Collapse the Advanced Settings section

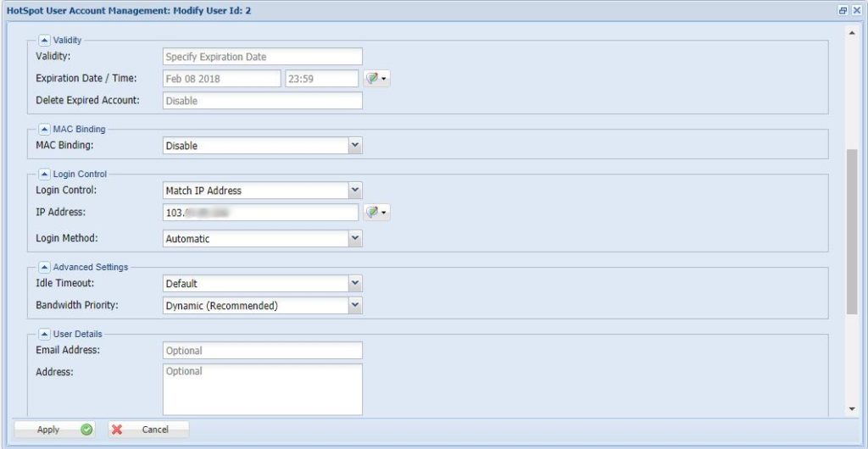click(45, 267)
